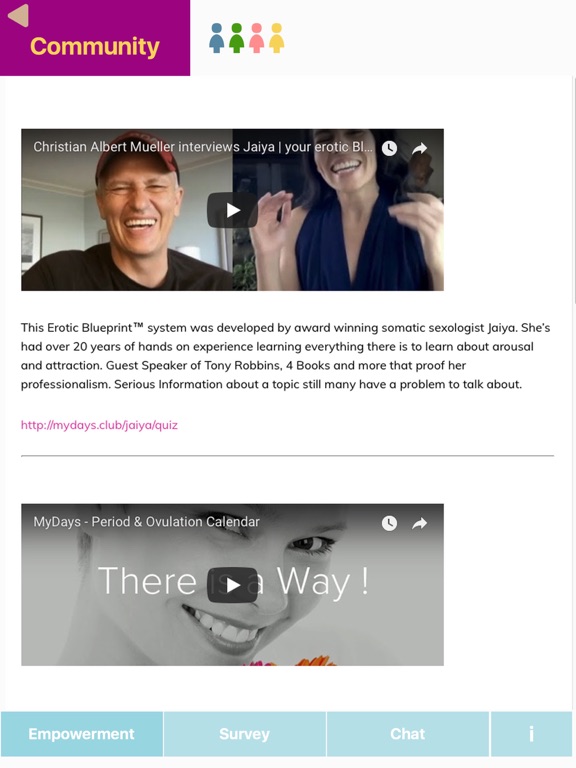This screenshot has height=768, width=576.
Task: Click Watch Later clock on Jaiya interview video
Action: tap(389, 148)
